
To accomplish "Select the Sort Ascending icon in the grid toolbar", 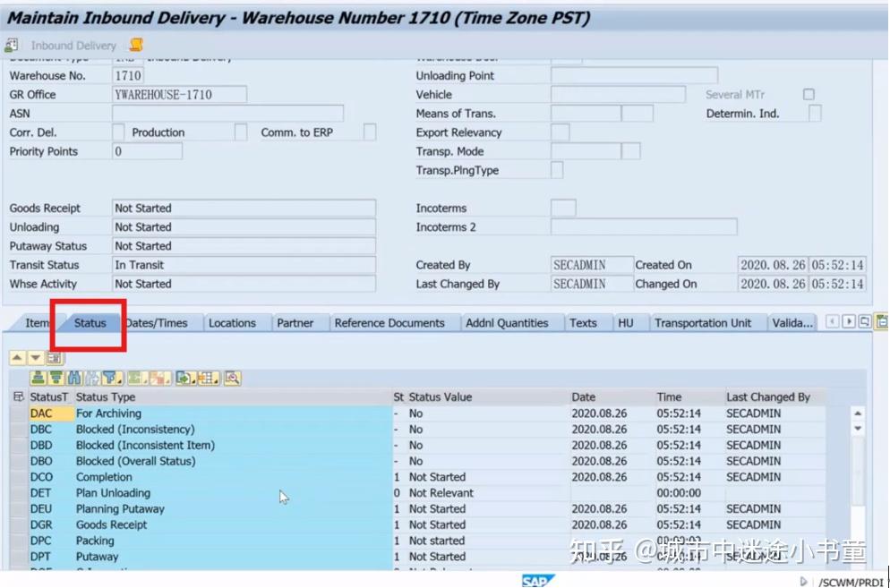I will point(37,378).
